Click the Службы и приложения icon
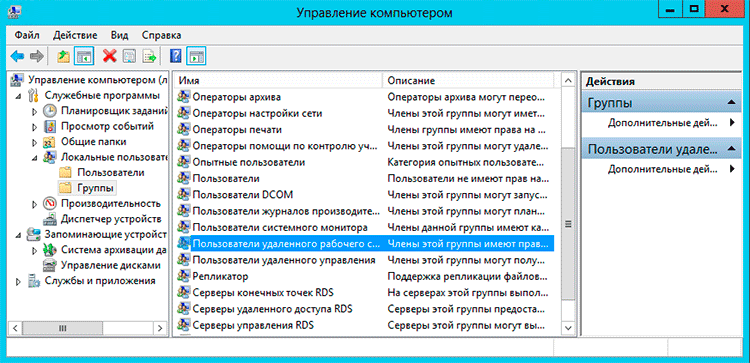The width and height of the screenshot is (750, 363). pos(33,281)
